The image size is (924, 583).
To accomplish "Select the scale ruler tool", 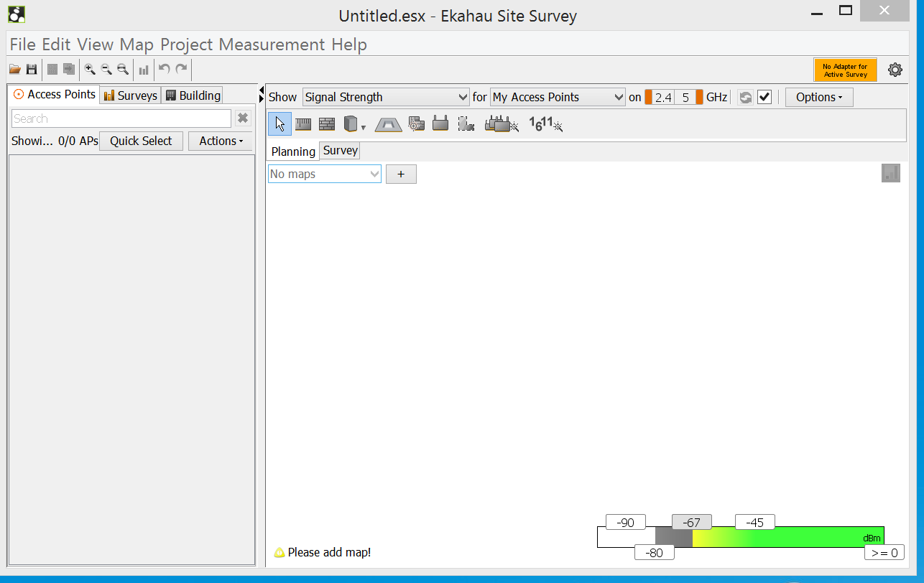I will coord(303,123).
